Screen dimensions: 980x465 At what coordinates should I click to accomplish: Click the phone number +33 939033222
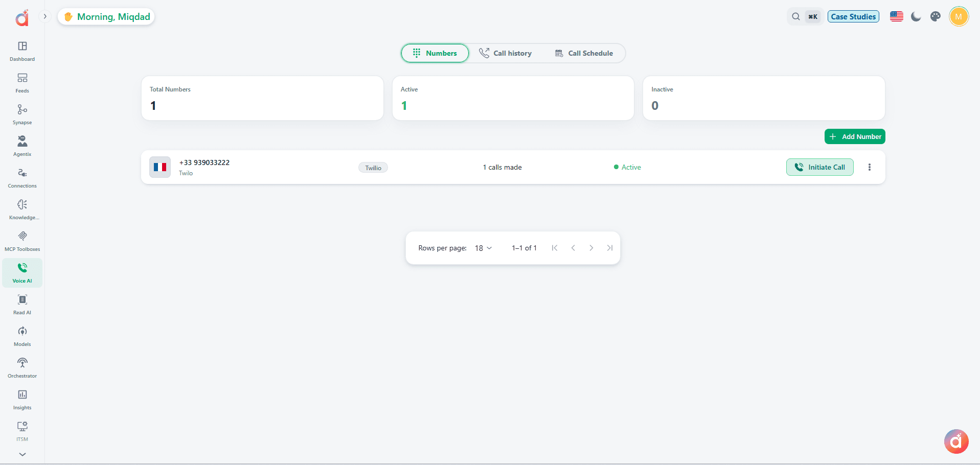204,162
